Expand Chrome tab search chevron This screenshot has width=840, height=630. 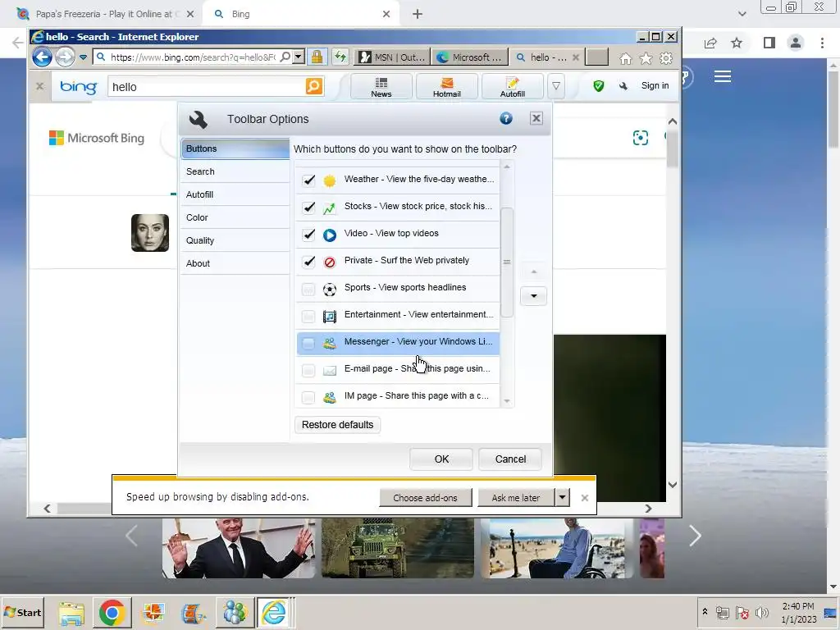742,14
